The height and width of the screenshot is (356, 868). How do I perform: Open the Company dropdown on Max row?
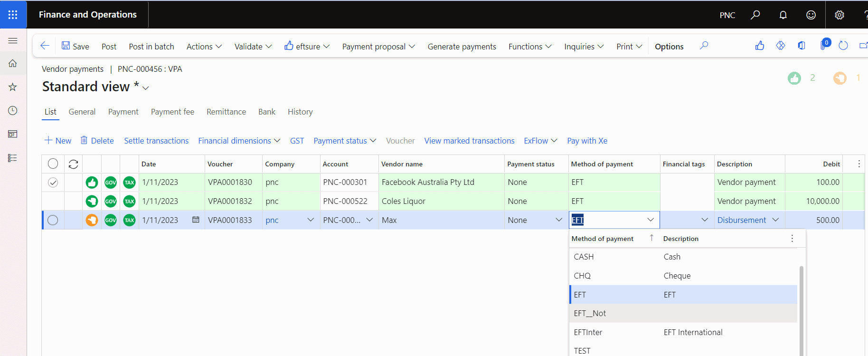311,220
